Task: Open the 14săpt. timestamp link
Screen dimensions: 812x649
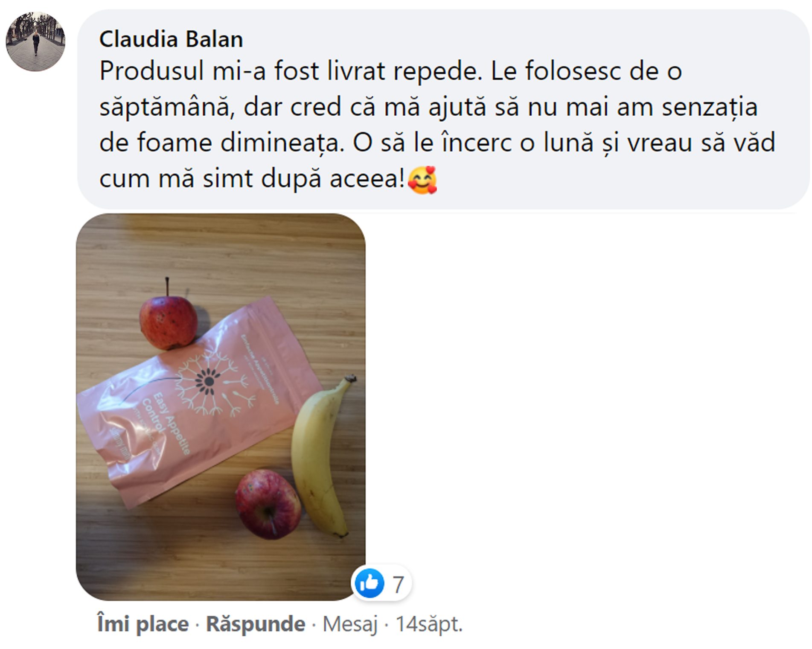Action: pos(429,624)
